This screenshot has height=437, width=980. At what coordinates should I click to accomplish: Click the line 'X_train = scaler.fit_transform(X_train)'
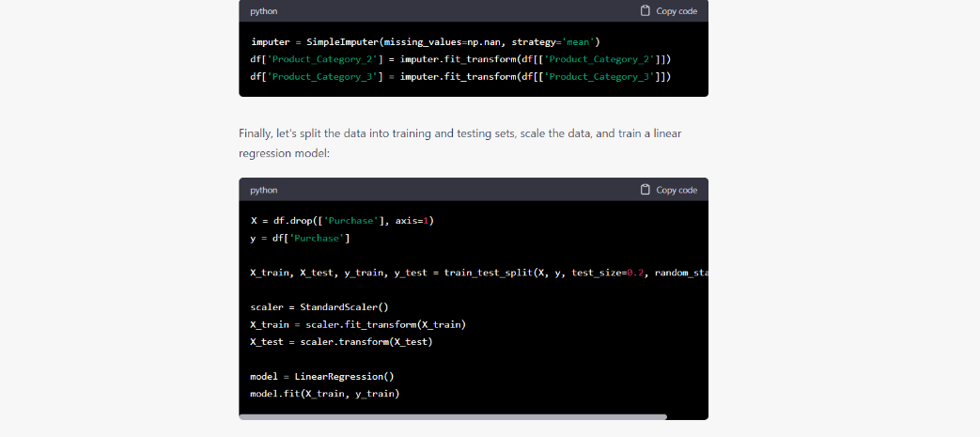pos(358,325)
